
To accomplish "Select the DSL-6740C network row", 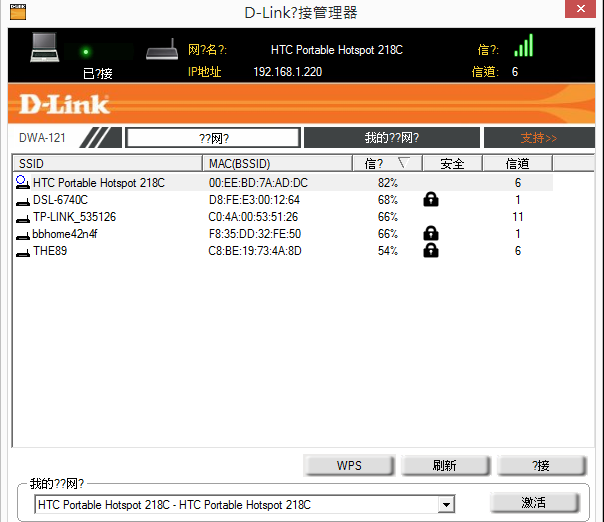I will [283, 200].
